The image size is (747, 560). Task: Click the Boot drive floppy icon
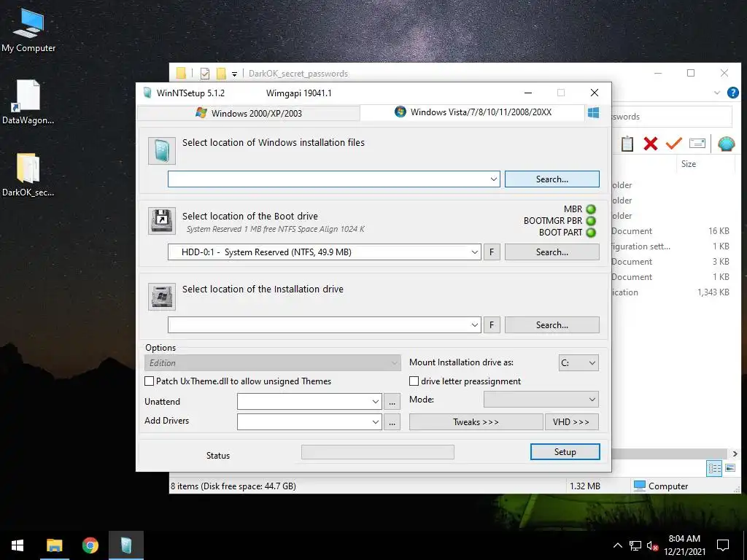[x=161, y=220]
